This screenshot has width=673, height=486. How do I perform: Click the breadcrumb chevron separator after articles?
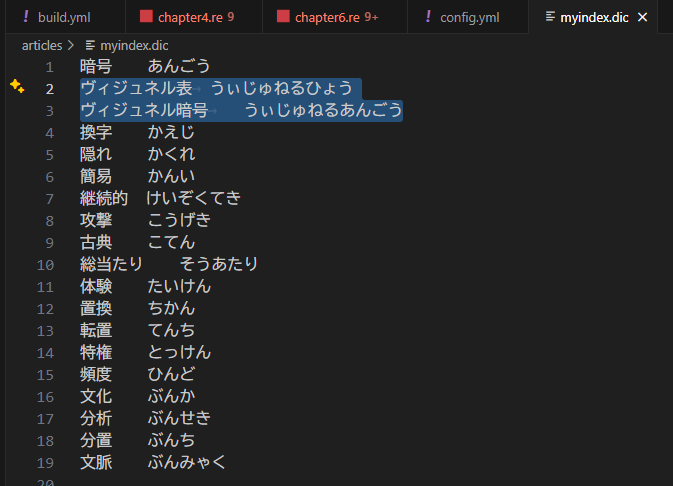72,45
